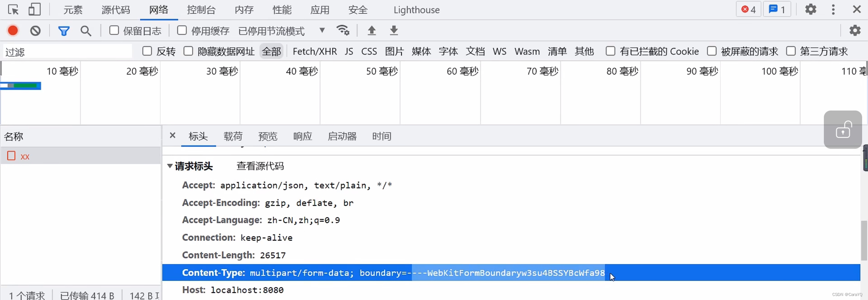The width and height of the screenshot is (868, 300).
Task: Filter requests by Fetch/XHR type
Action: tap(315, 51)
